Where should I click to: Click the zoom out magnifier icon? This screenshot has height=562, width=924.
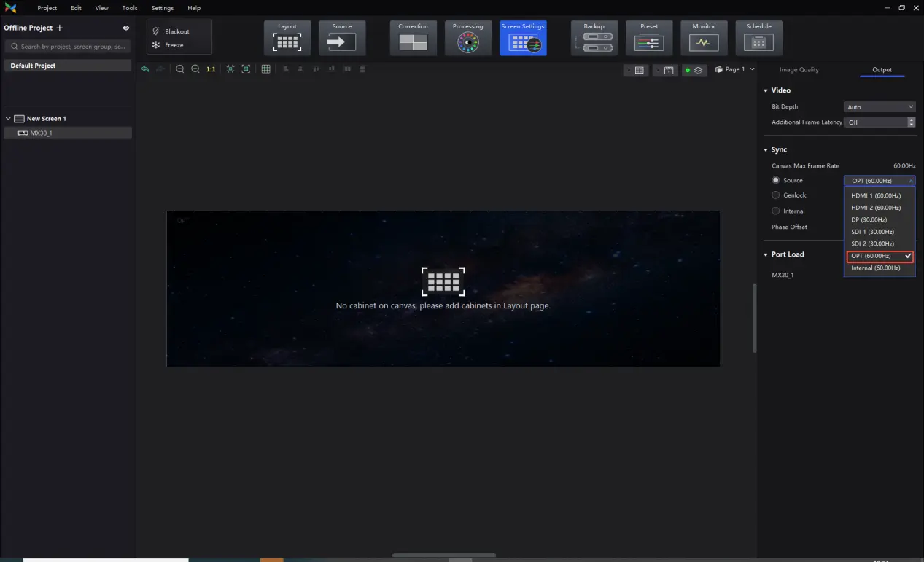tap(180, 69)
